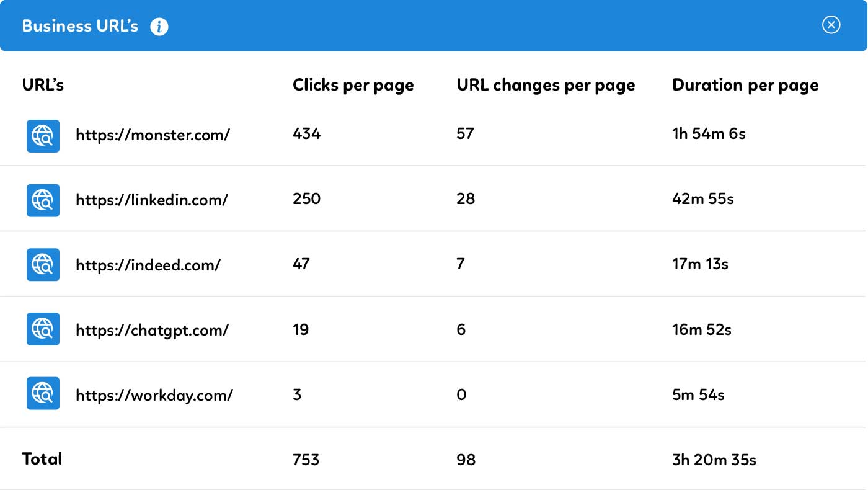
Task: Click the URL's column header
Action: (x=43, y=85)
